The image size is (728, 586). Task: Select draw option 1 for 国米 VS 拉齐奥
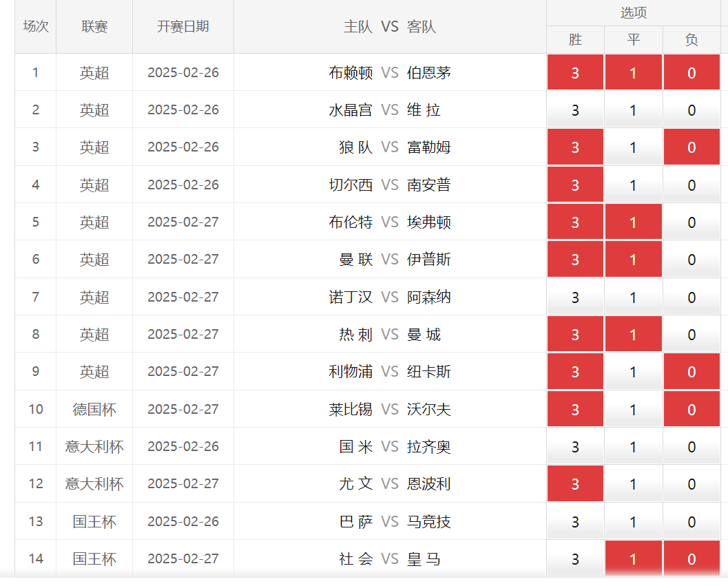[x=633, y=447]
